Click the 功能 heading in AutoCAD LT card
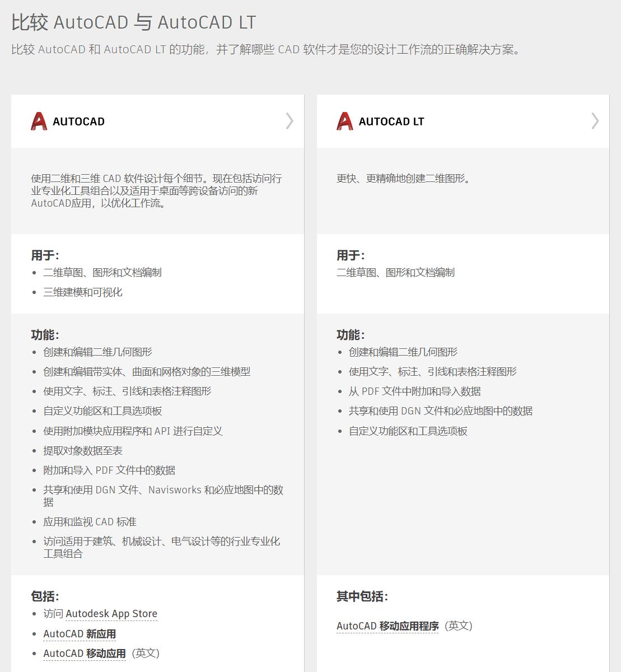 click(351, 335)
